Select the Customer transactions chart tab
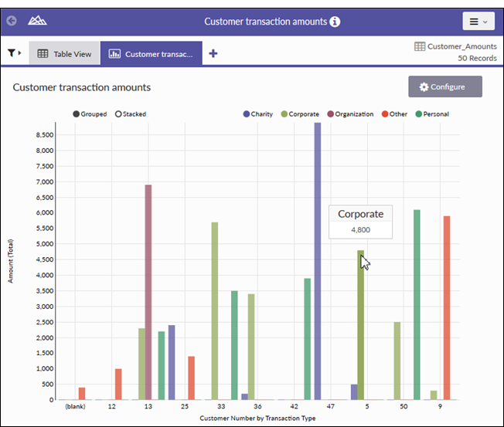This screenshot has width=504, height=427. click(158, 54)
